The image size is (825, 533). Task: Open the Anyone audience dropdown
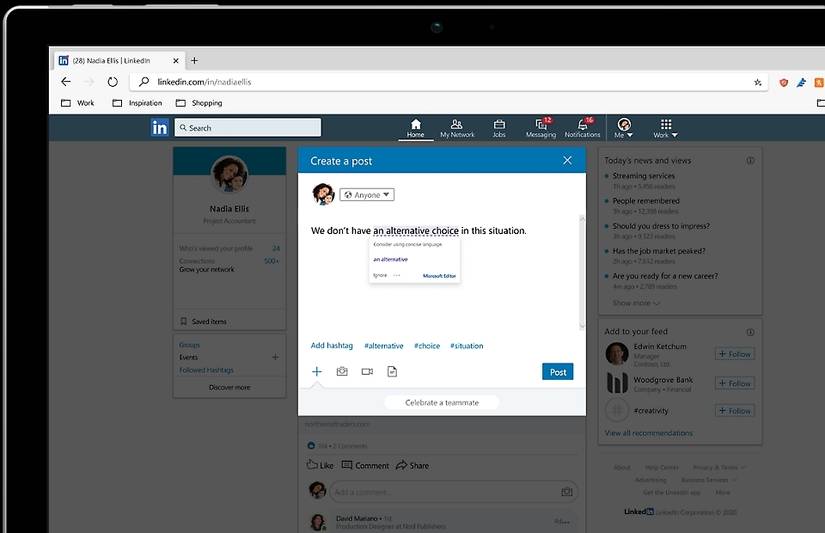367,195
